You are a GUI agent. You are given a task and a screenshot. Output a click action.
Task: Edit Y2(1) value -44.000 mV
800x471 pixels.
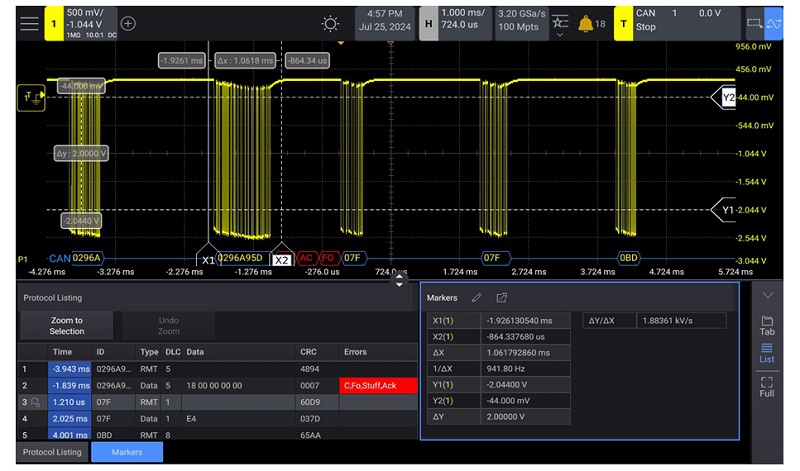click(526, 401)
